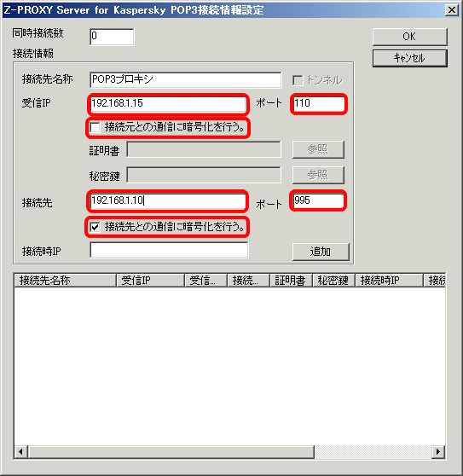Click the 接続時IP column header in list
This screenshot has width=463, height=476.
390,280
